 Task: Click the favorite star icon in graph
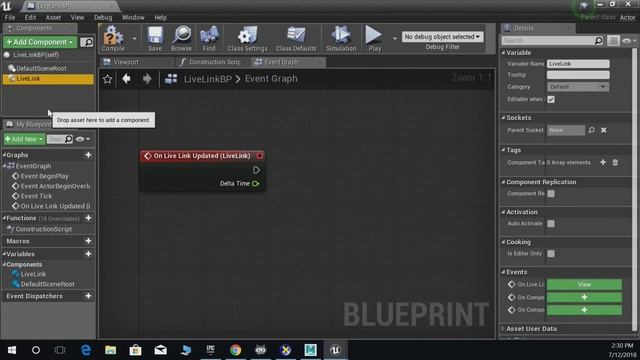point(107,79)
